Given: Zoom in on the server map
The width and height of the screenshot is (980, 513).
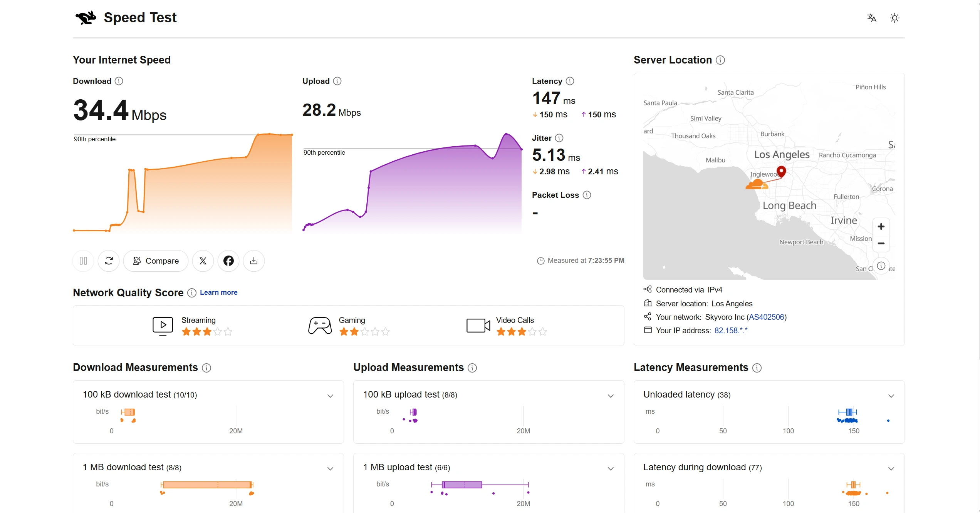Looking at the screenshot, I should point(881,227).
